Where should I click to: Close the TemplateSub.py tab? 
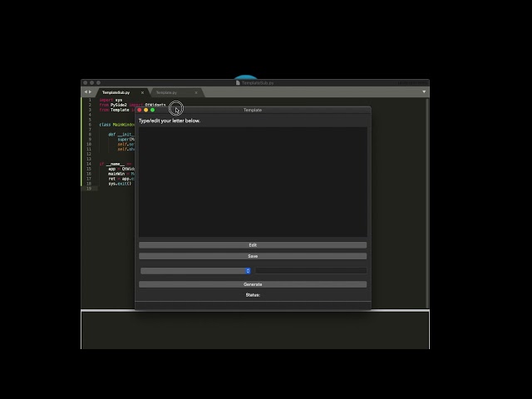pos(142,92)
